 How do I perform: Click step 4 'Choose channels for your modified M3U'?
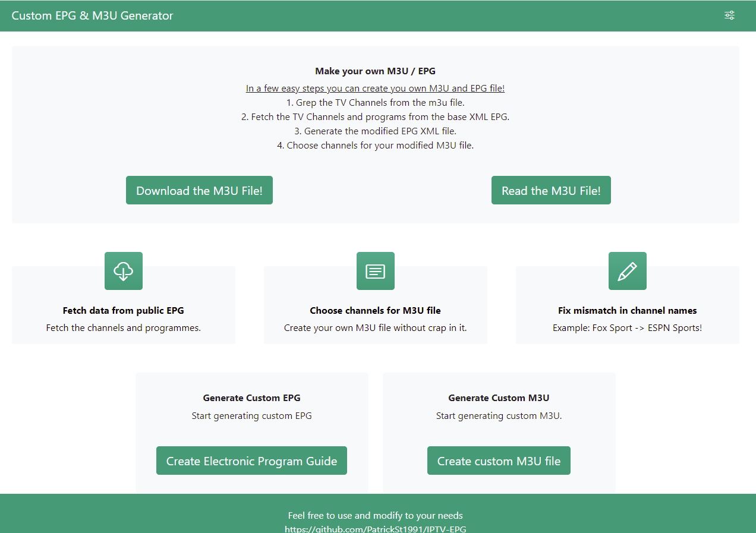(x=376, y=145)
